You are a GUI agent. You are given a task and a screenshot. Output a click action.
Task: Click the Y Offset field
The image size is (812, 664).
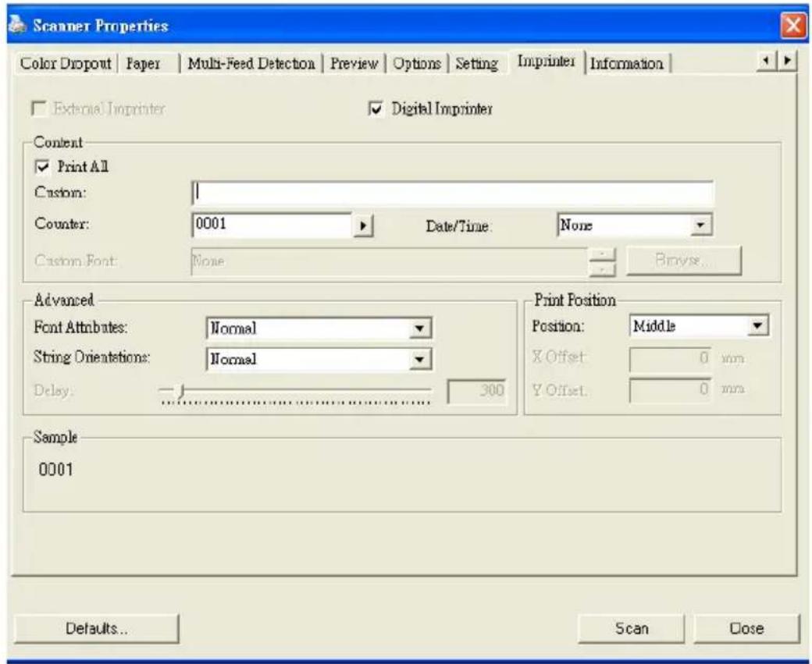(670, 389)
